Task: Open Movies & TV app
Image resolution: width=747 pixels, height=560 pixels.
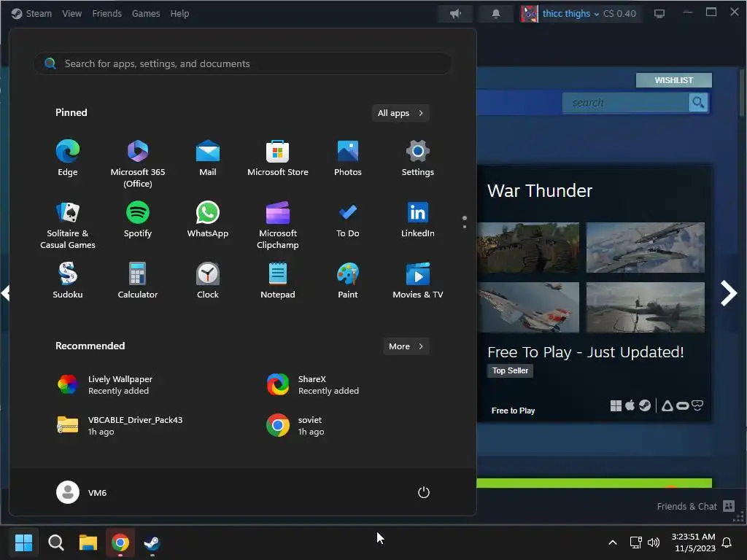Action: tap(418, 281)
